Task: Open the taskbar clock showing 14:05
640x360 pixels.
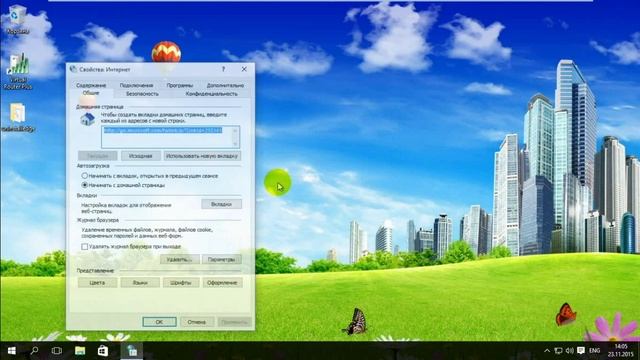Action: [x=620, y=351]
